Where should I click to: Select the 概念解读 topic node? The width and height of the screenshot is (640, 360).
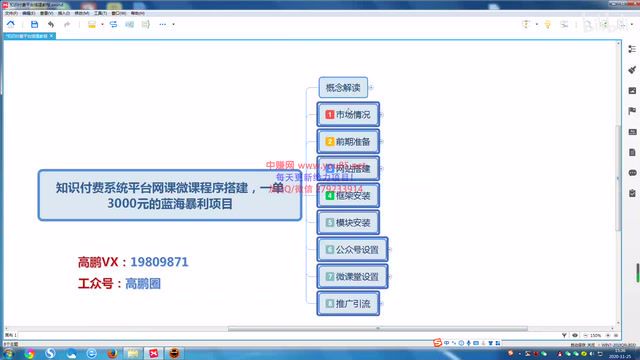click(343, 87)
